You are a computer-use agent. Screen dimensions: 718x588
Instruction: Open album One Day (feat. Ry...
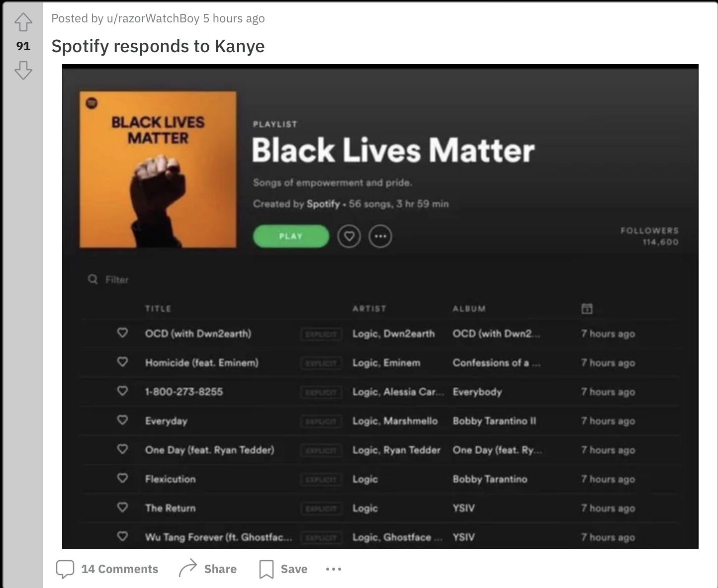497,450
